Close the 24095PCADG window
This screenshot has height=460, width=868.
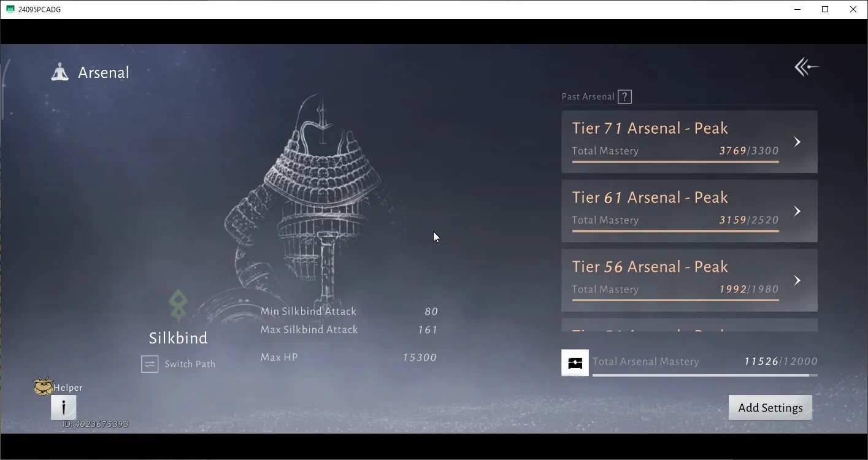point(853,9)
